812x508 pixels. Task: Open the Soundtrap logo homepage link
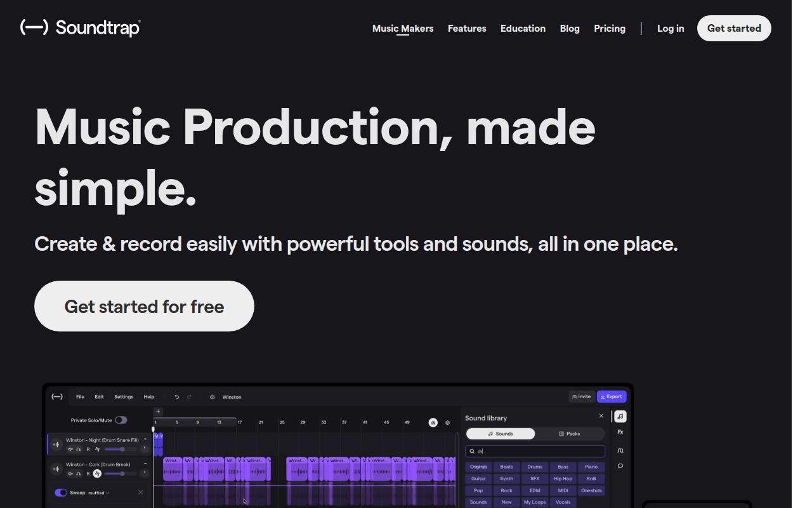[x=80, y=27]
